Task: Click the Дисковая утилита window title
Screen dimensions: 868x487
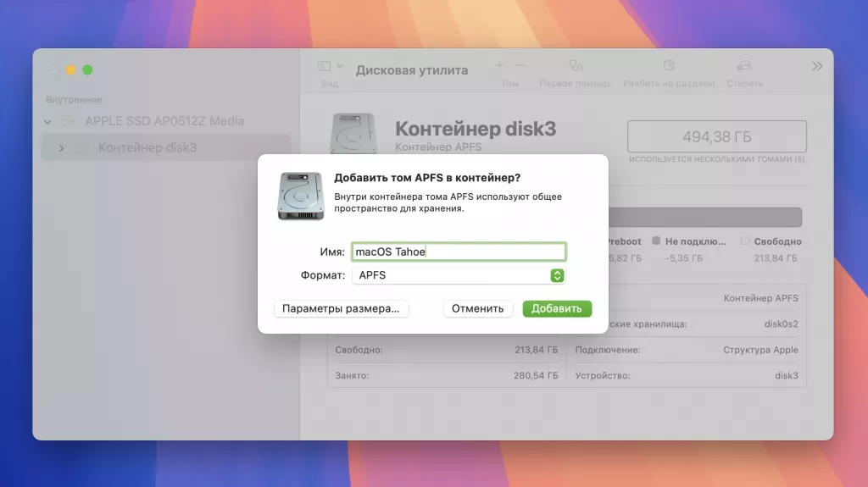Action: tap(412, 70)
